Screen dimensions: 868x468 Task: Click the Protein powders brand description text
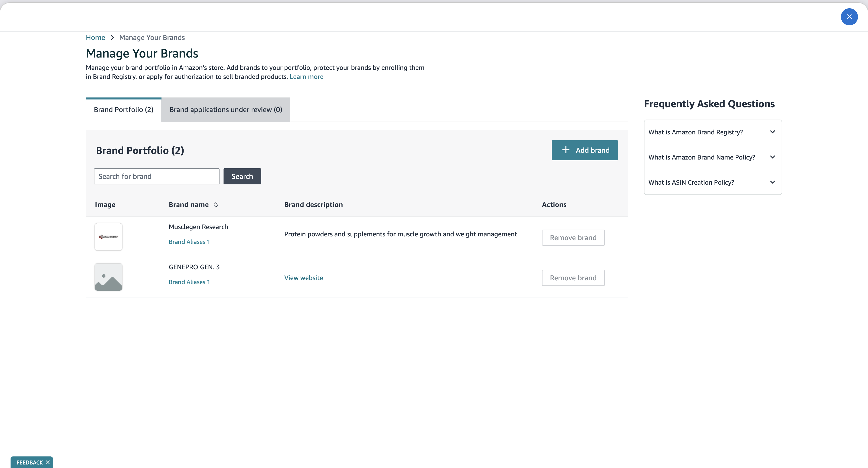pyautogui.click(x=400, y=234)
